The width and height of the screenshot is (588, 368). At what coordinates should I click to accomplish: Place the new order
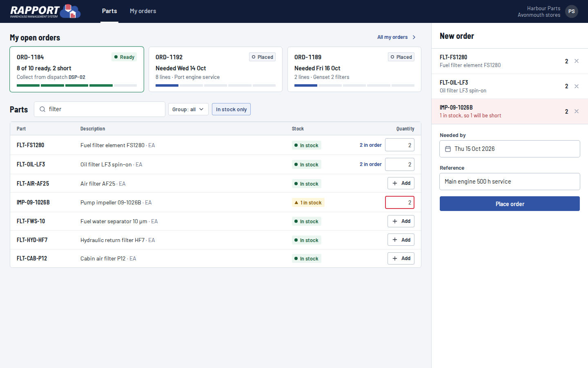(510, 204)
